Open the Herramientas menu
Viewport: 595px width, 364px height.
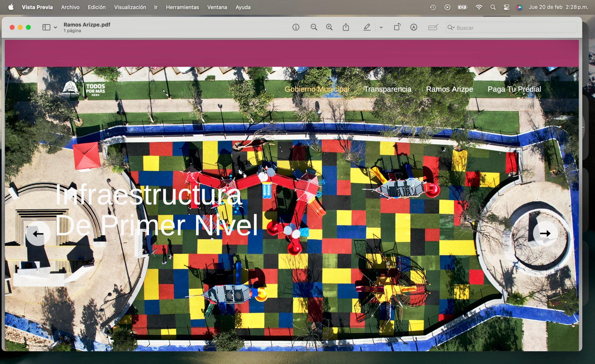click(182, 7)
